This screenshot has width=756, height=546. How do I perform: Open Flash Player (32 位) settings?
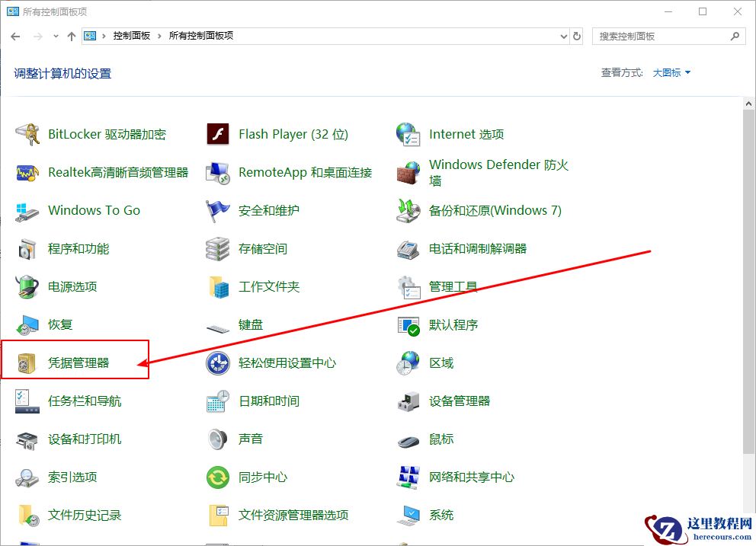[292, 134]
